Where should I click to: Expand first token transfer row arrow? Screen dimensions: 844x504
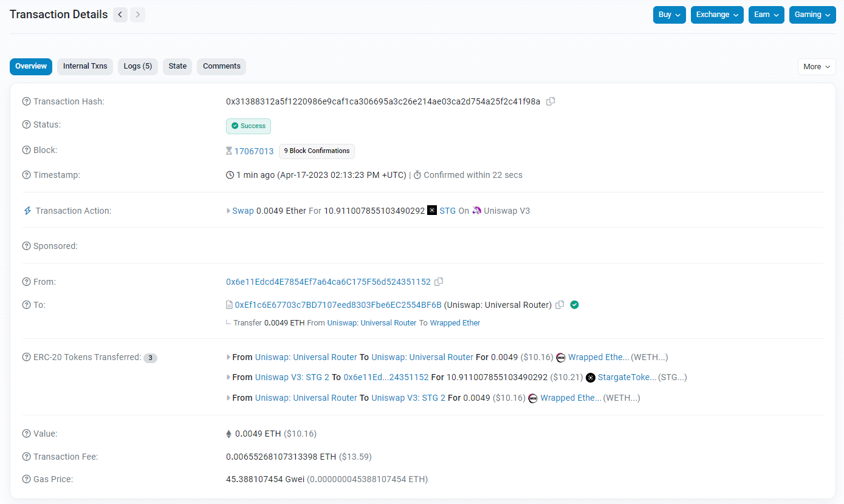point(228,358)
